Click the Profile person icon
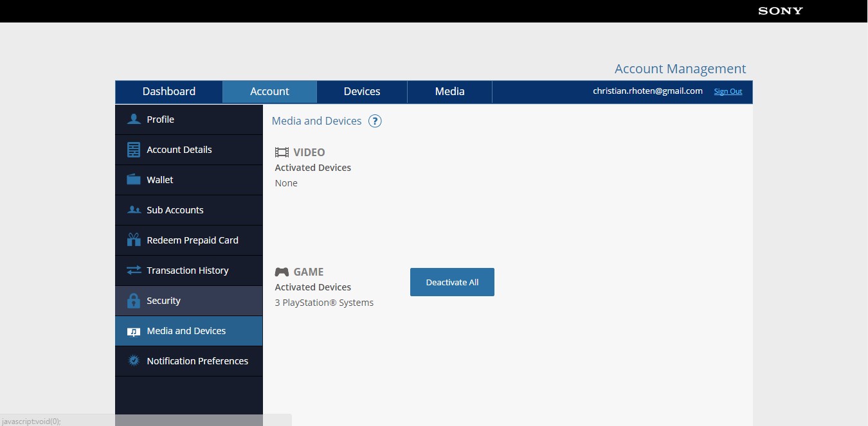Viewport: 868px width, 426px height. (x=134, y=119)
